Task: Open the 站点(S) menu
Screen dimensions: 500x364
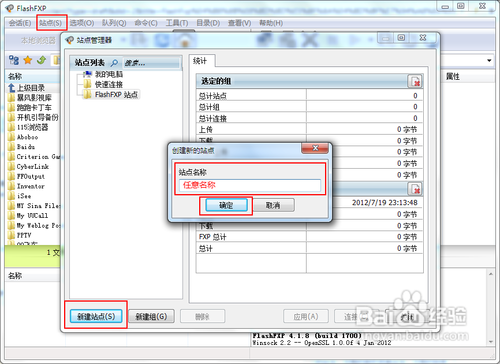Action: [51, 23]
